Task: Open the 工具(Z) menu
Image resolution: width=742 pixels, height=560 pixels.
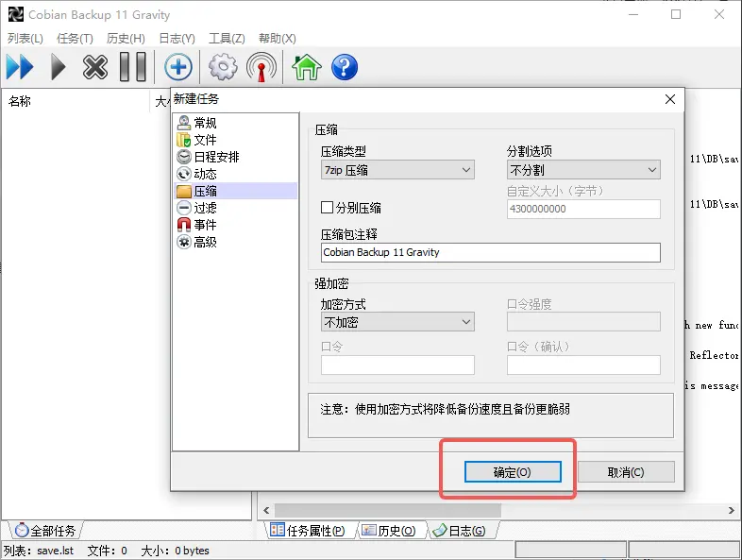Action: [227, 39]
